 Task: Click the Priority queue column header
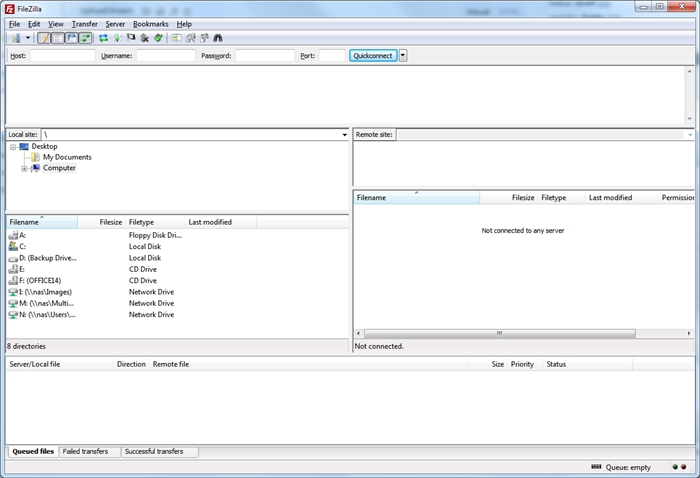(525, 364)
